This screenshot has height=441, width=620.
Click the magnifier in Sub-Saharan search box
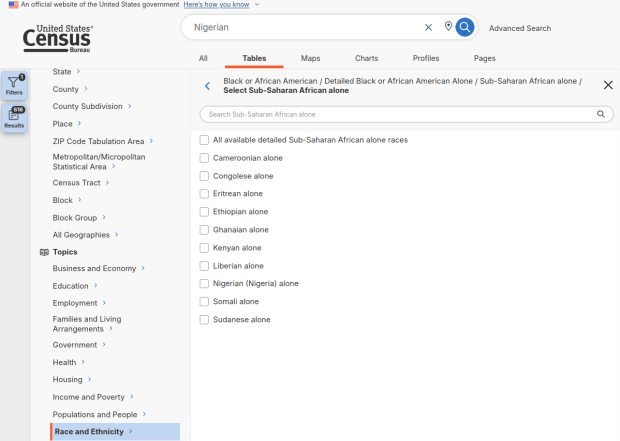[x=601, y=114]
